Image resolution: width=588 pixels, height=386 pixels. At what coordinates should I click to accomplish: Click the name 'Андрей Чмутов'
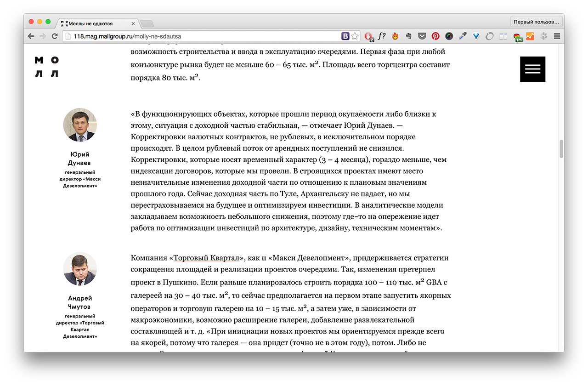coord(79,302)
